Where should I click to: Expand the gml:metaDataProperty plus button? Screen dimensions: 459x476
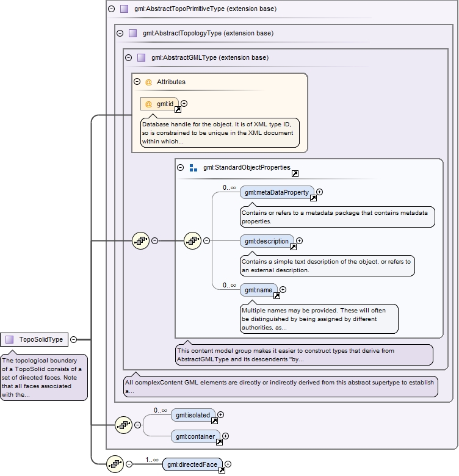coord(319,192)
